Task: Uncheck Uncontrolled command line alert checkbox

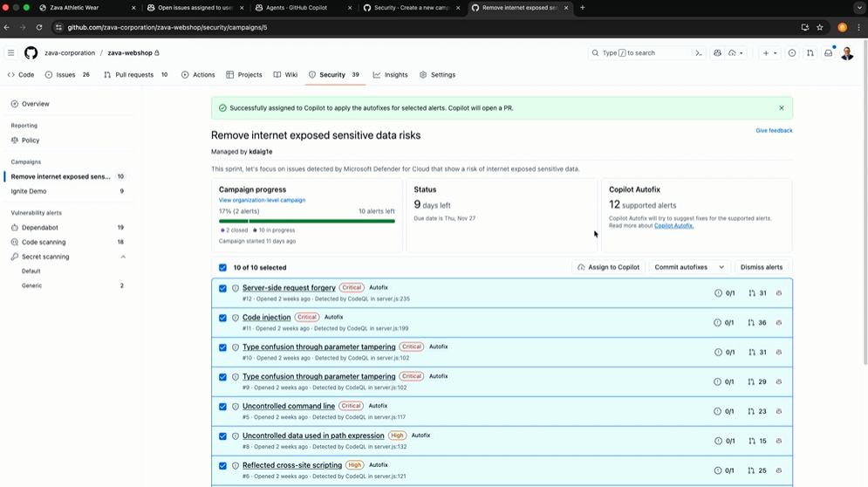Action: [x=222, y=407]
